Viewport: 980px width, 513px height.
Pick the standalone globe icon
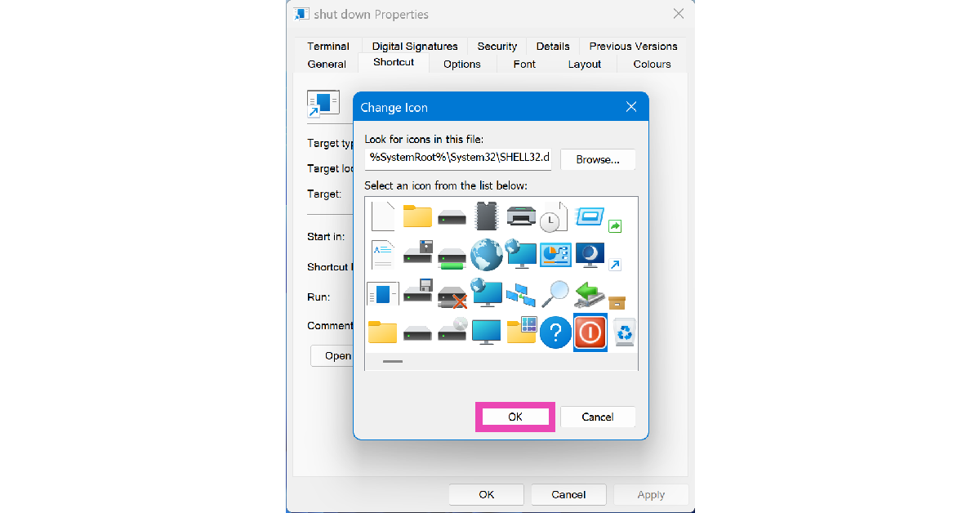(487, 254)
